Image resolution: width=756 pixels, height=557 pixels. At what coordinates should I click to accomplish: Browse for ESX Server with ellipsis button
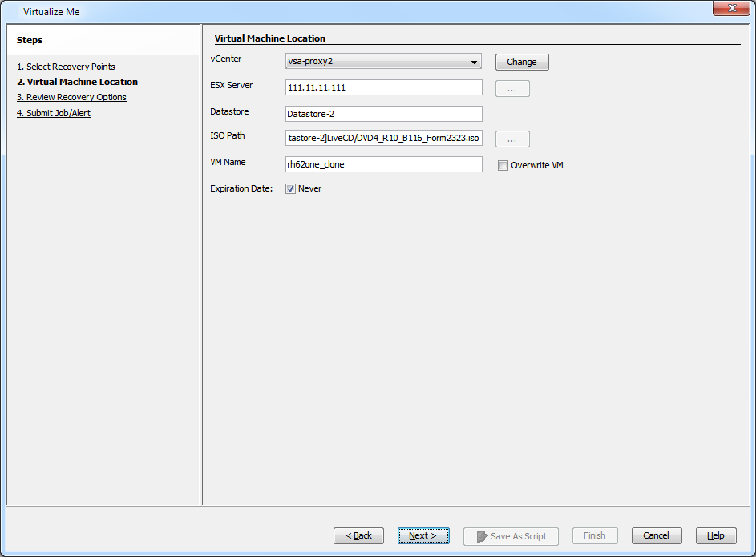tap(512, 88)
